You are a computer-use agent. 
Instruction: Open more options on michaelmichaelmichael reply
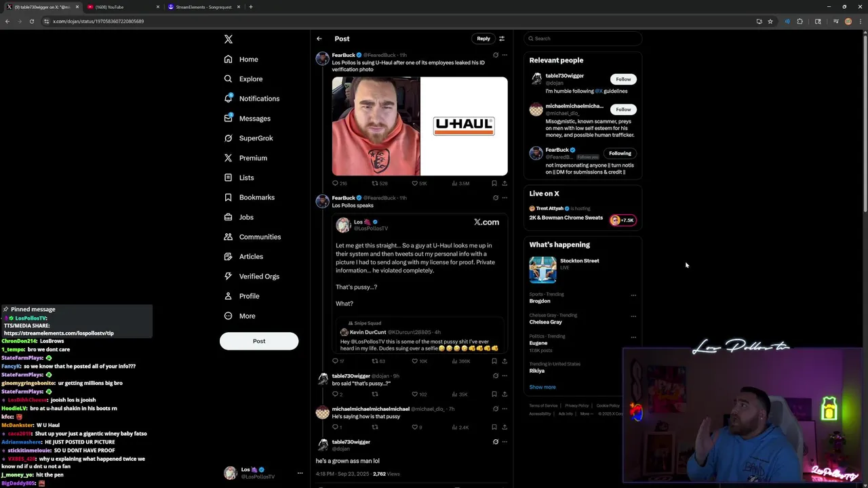point(505,409)
